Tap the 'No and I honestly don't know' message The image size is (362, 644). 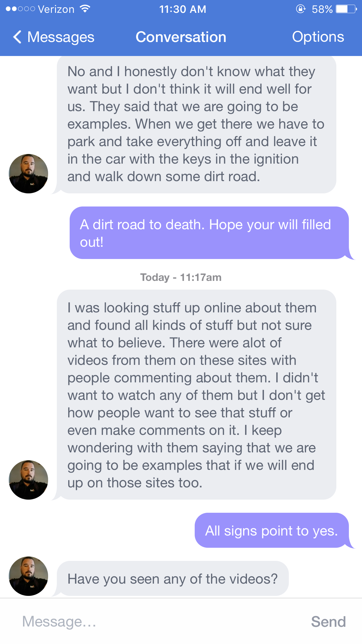[x=196, y=125]
